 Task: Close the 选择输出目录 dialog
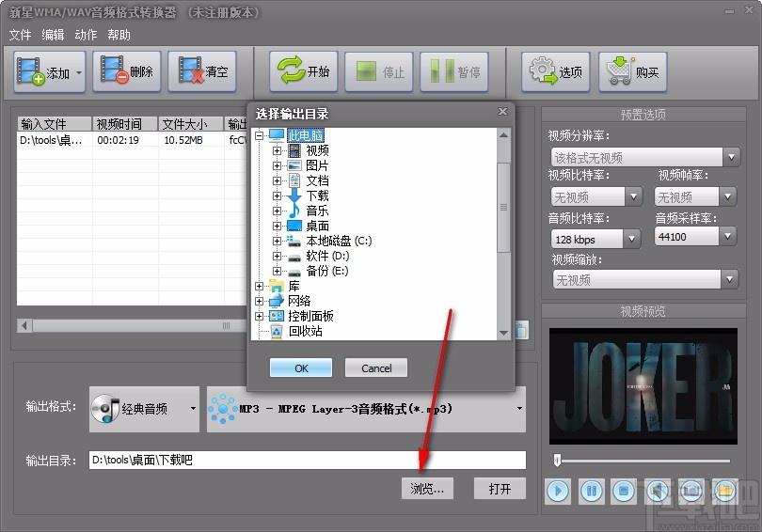point(502,112)
